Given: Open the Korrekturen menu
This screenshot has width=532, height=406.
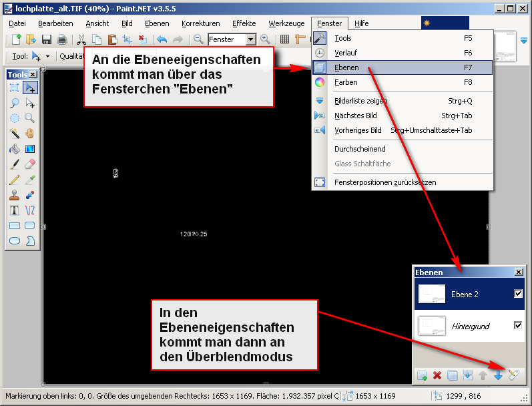Looking at the screenshot, I should coord(201,23).
